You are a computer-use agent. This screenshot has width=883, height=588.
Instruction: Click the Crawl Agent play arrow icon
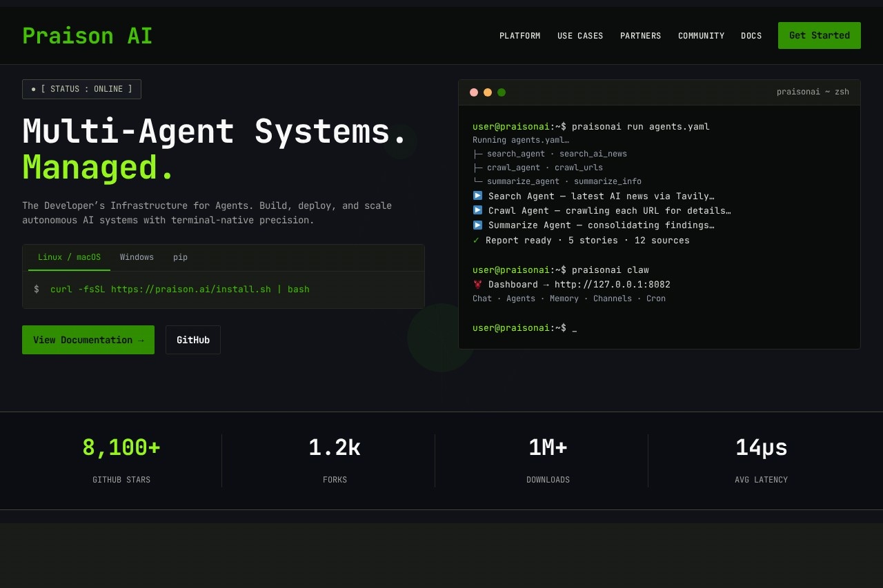click(x=477, y=210)
